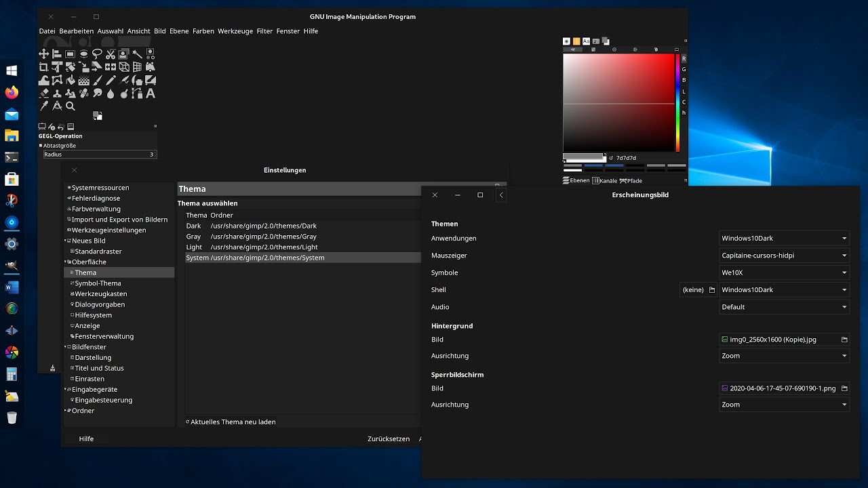Select the Smudge tool

[97, 94]
